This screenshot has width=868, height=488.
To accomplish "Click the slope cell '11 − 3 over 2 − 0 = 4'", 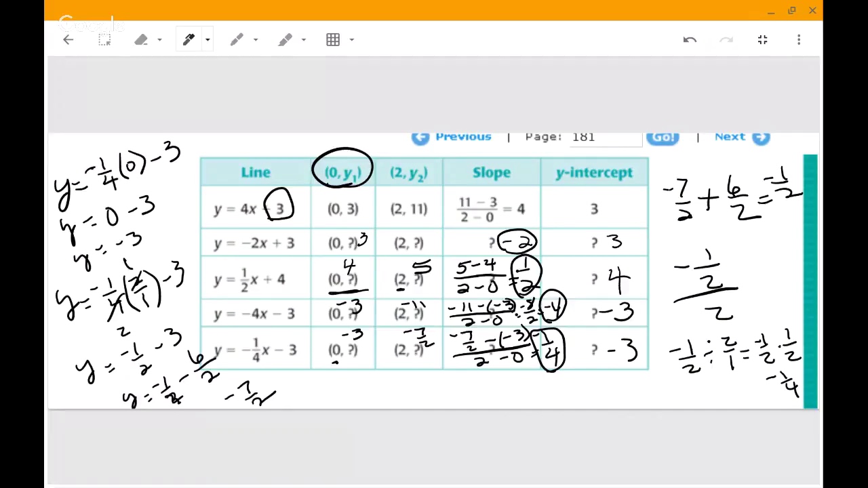I will (492, 209).
